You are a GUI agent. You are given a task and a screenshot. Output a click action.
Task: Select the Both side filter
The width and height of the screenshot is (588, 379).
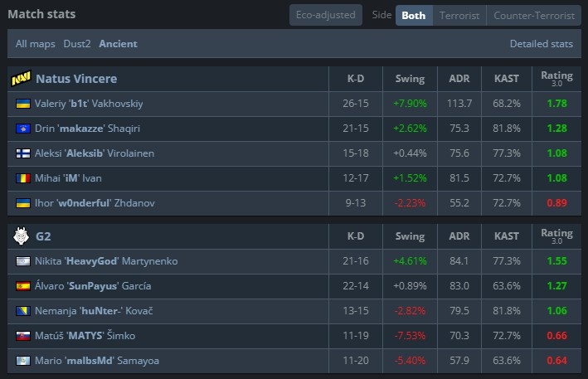coord(413,15)
